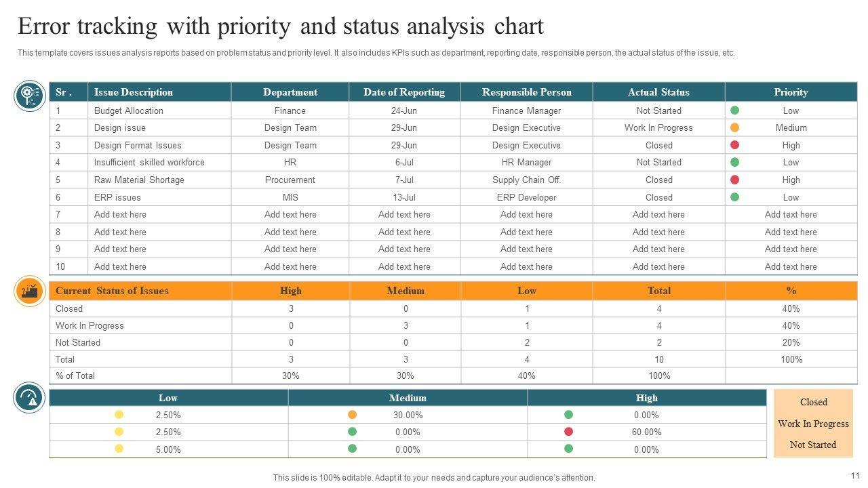Select the Issue Description column header
Screen dimensions: 868x488
(134, 92)
